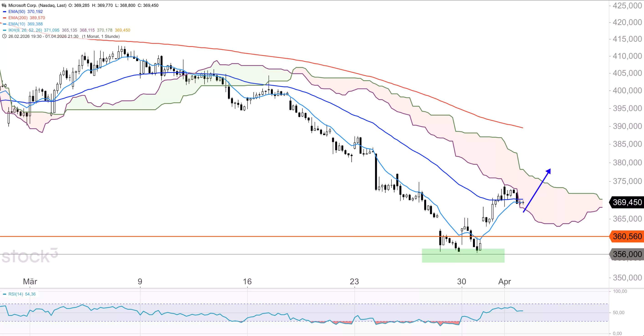
Task: Click the orange 360,560 price level tag
Action: (627, 236)
